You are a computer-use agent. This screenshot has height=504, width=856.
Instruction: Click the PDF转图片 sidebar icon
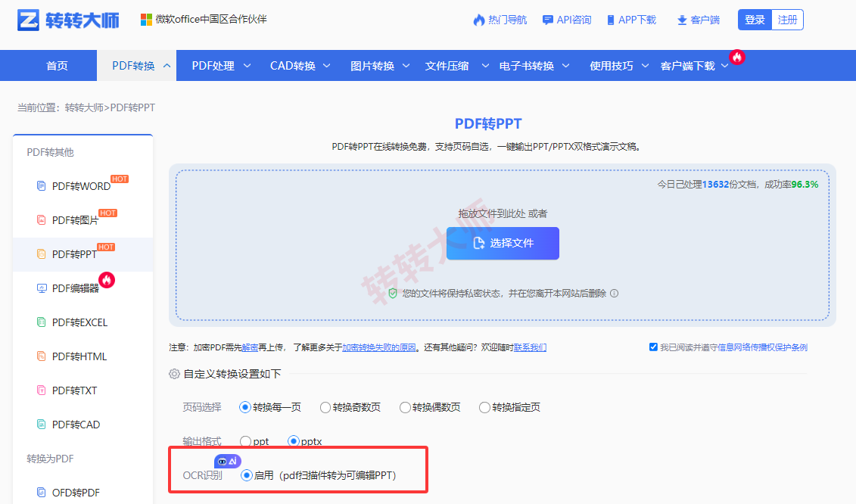point(41,220)
